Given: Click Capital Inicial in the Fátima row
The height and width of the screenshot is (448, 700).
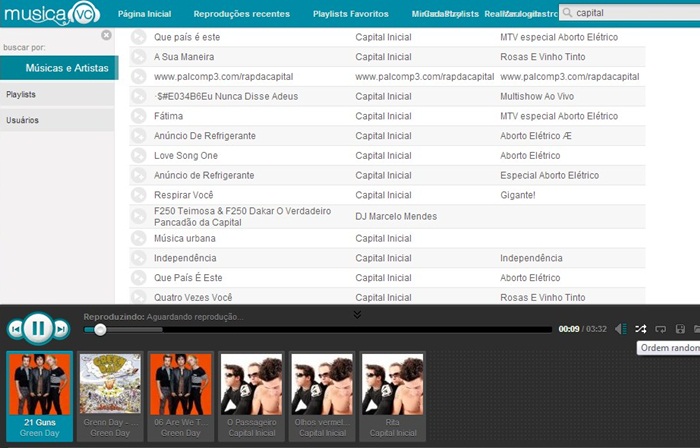Looking at the screenshot, I should coord(383,116).
